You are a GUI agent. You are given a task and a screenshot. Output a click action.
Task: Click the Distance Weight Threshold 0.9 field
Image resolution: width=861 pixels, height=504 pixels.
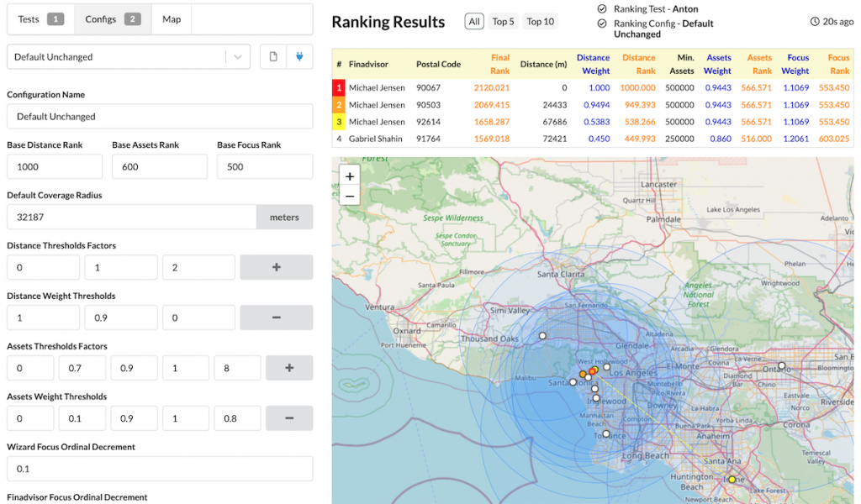click(121, 318)
